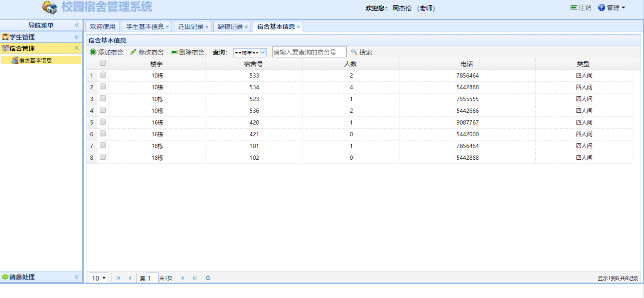Click the 16栋 cell in row 5
The image size is (644, 298).
pyautogui.click(x=157, y=122)
